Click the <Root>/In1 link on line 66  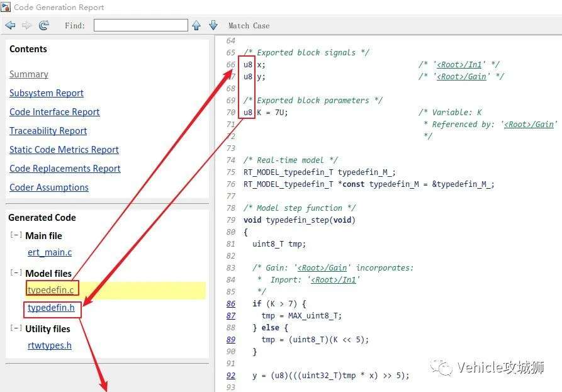click(459, 65)
